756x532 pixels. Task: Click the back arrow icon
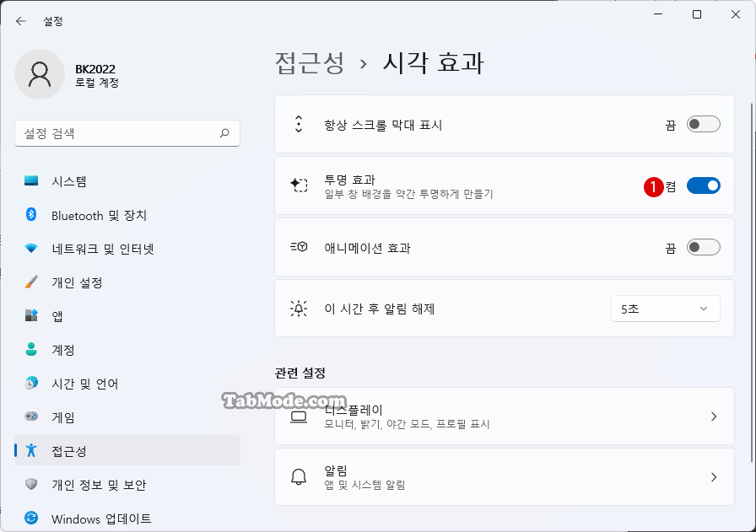point(21,21)
